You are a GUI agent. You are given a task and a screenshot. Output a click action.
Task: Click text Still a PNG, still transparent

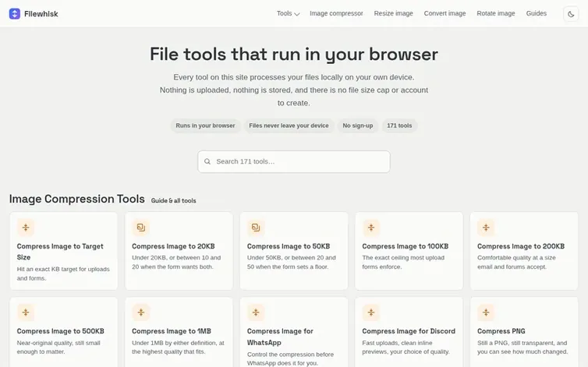click(x=522, y=348)
